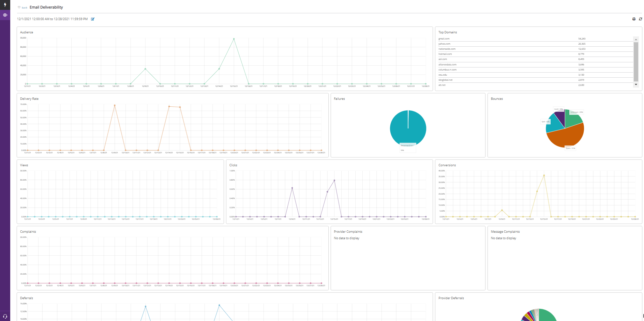Click the Clicks panel title
This screenshot has width=644, height=321.
click(233, 165)
